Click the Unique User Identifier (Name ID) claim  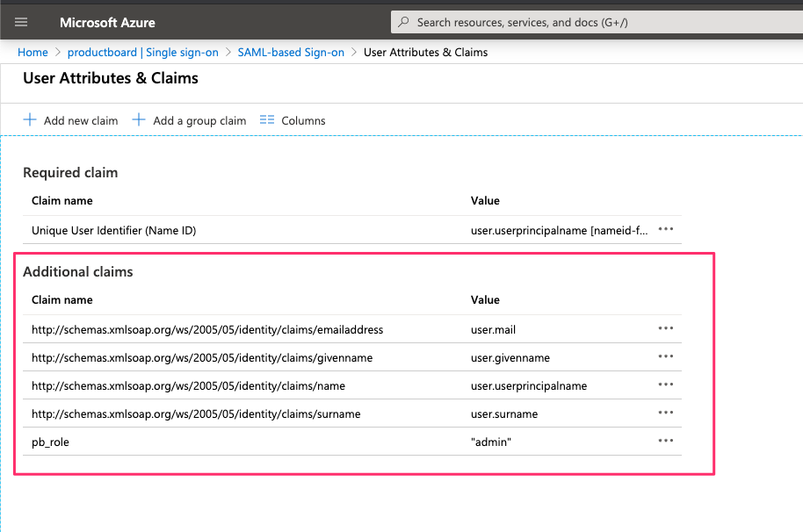[113, 231]
